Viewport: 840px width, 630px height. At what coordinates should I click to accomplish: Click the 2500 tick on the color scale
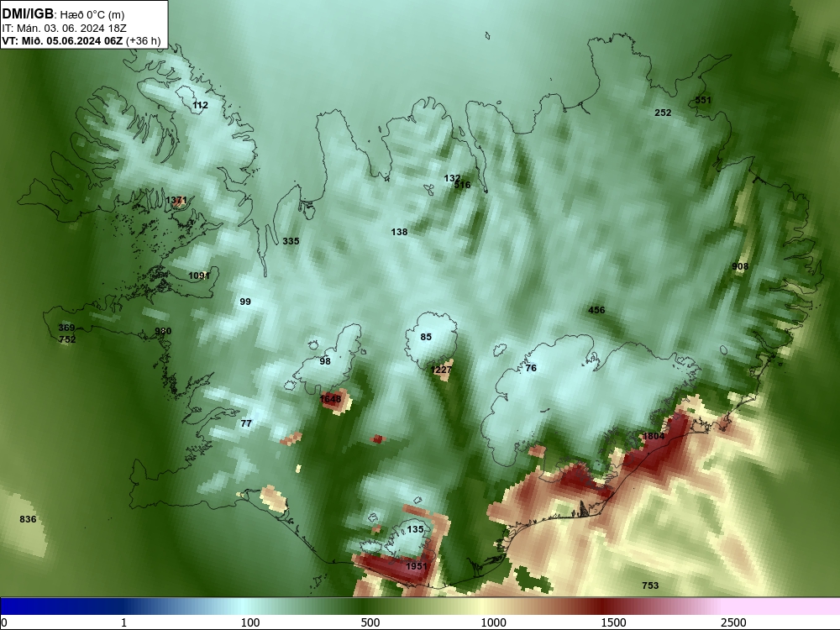[x=733, y=622]
